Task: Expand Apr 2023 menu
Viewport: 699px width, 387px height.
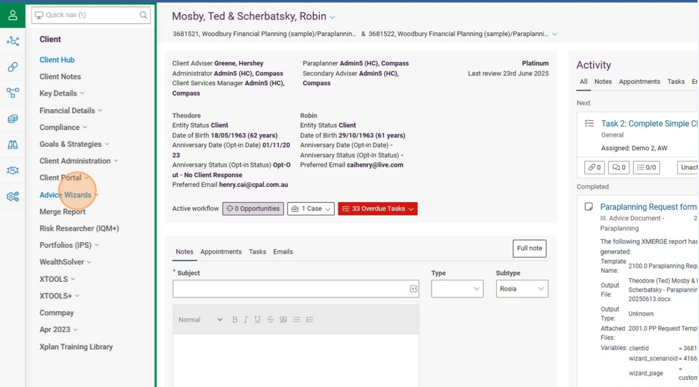Action: [58, 329]
